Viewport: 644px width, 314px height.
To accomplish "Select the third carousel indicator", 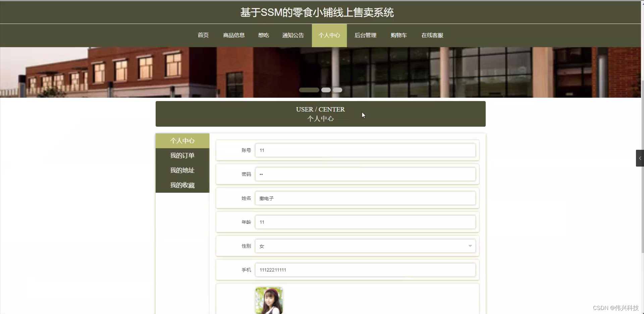I will (337, 90).
